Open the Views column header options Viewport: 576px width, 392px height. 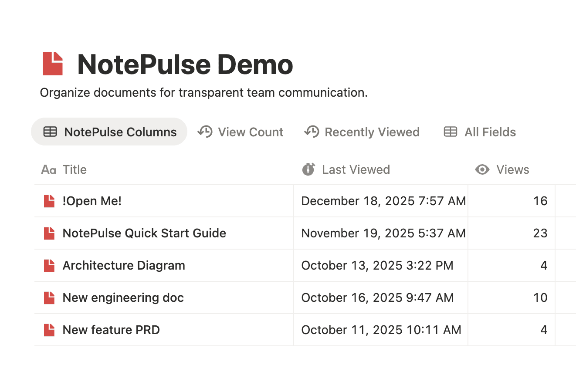[x=513, y=169]
